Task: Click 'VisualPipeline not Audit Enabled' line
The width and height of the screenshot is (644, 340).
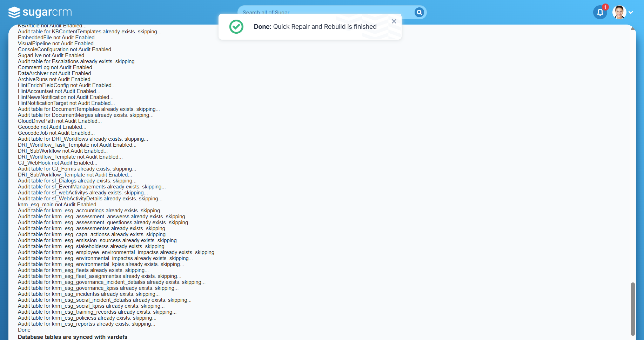Action: pyautogui.click(x=58, y=44)
